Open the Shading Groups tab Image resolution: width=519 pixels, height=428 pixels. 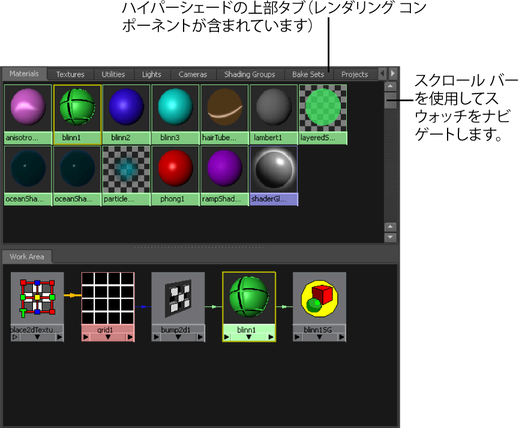(250, 74)
